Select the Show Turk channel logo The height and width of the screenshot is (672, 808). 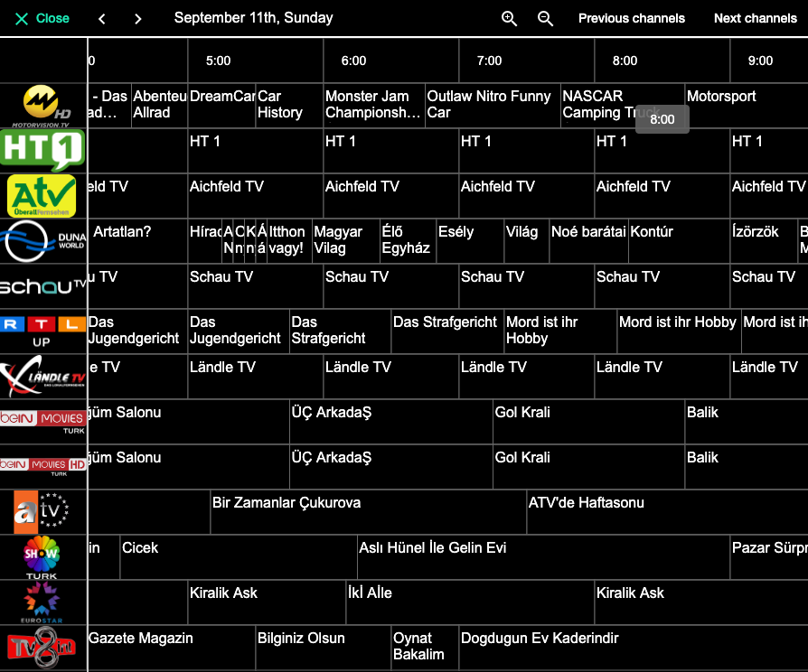42,557
